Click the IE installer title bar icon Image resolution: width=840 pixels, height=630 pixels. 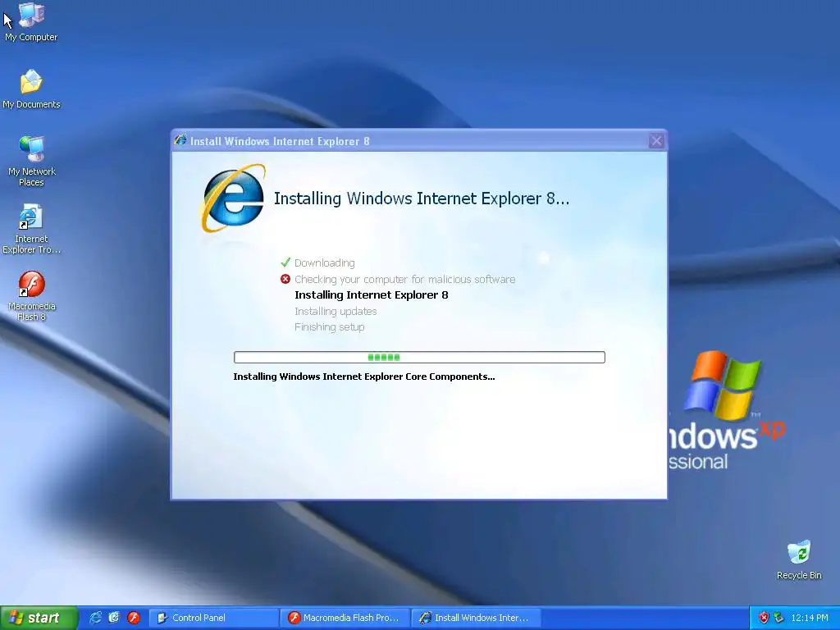(x=180, y=140)
